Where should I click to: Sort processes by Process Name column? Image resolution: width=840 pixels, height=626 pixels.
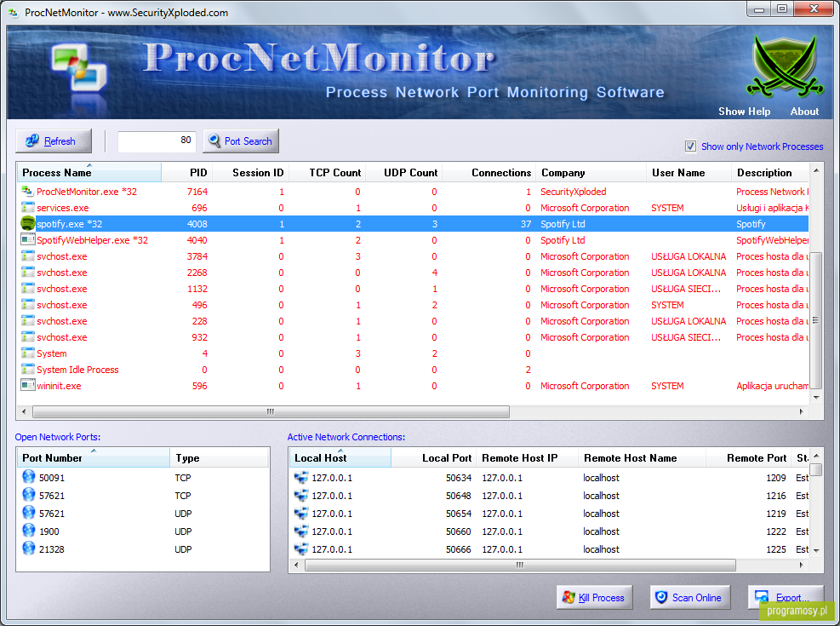(89, 173)
